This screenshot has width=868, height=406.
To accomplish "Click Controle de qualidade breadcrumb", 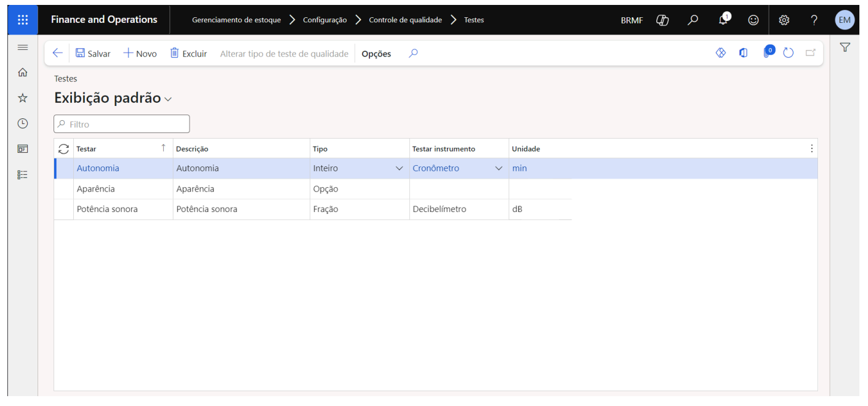I will pyautogui.click(x=405, y=20).
